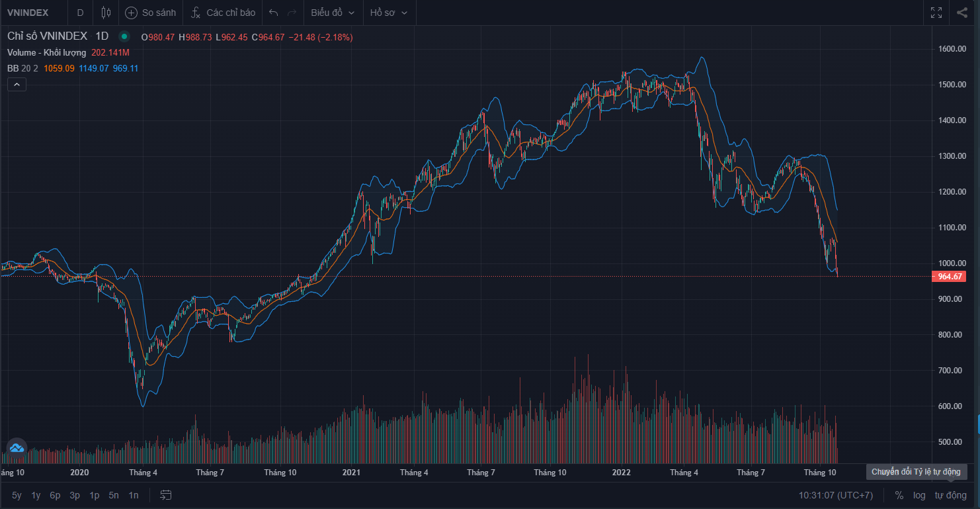Click the 2021 time axis label

pyautogui.click(x=351, y=473)
